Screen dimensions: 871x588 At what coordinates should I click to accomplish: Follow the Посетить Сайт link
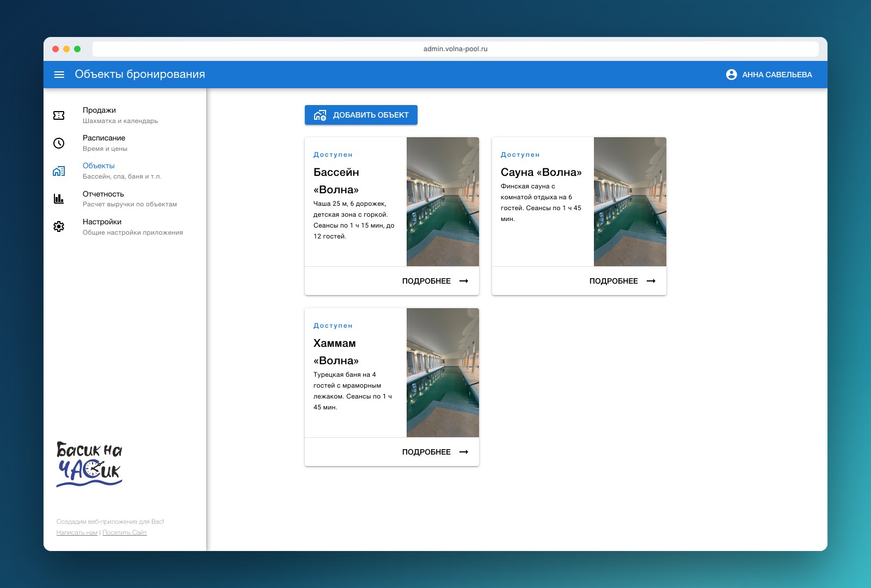click(125, 532)
